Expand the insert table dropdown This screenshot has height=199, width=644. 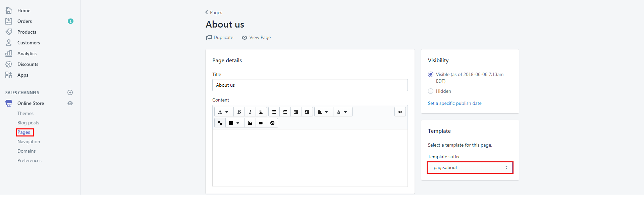[x=234, y=123]
